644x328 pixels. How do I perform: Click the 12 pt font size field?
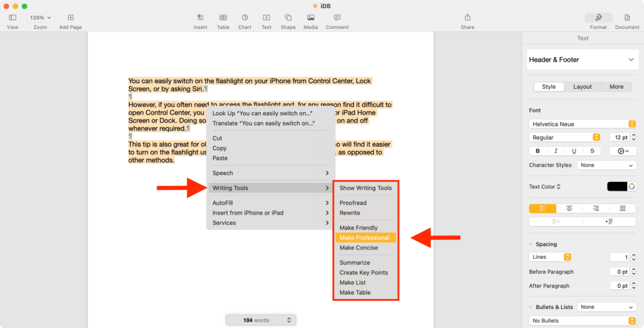[x=619, y=137]
